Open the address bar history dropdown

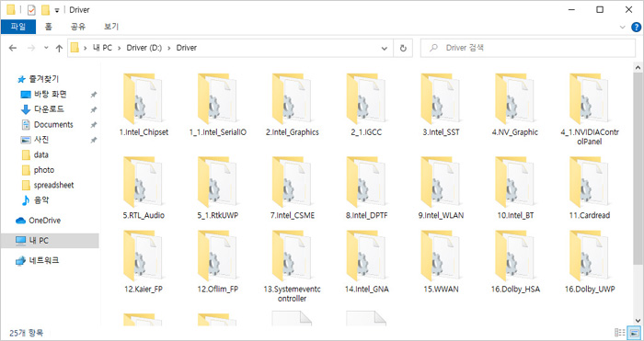385,48
